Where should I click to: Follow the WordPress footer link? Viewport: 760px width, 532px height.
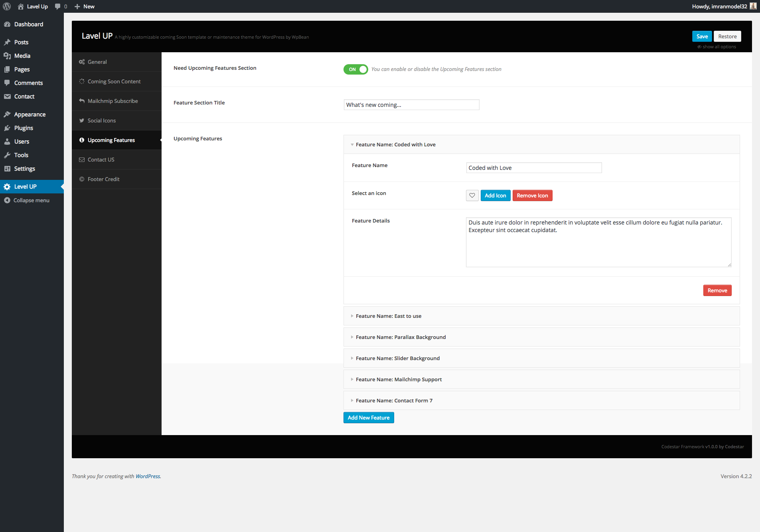pyautogui.click(x=148, y=476)
